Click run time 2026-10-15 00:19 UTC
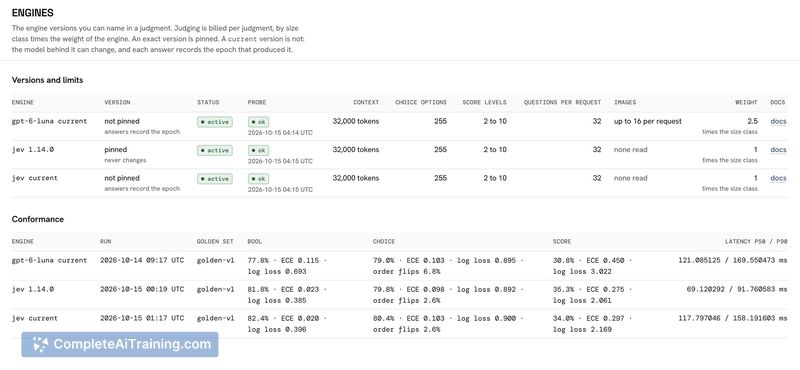 coord(142,289)
